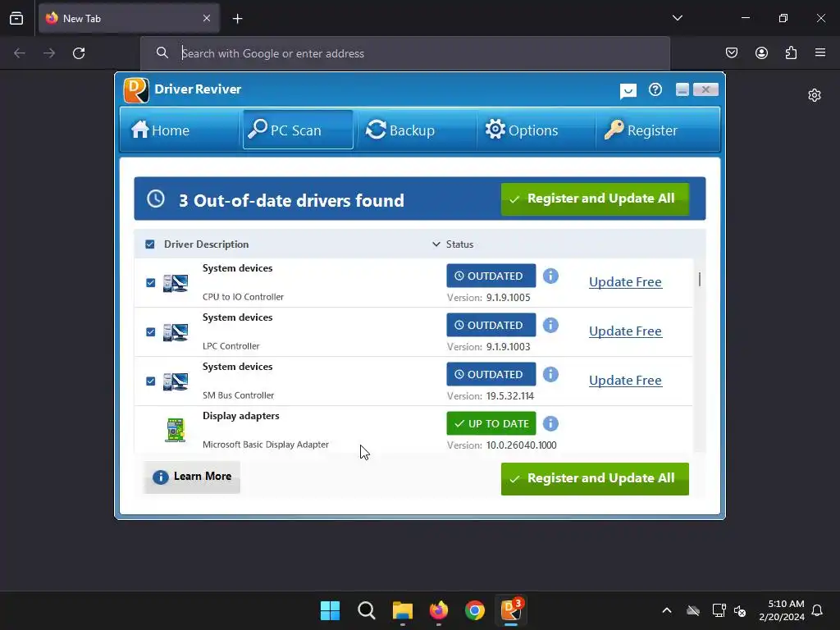Click the SM Bus Controller device icon
The height and width of the screenshot is (630, 840).
tap(176, 381)
